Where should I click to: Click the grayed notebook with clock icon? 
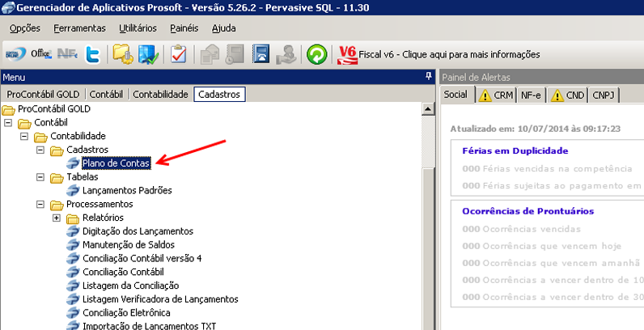coord(235,54)
